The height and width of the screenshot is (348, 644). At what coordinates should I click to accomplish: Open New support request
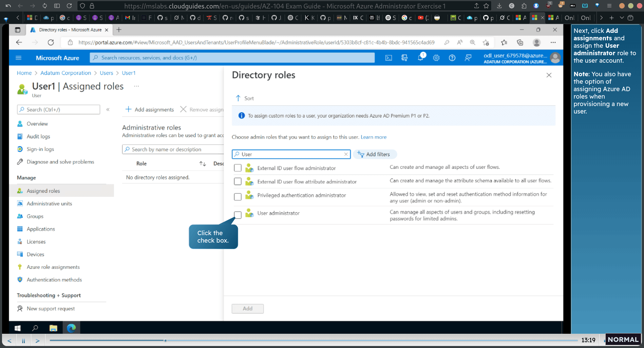pyautogui.click(x=51, y=308)
